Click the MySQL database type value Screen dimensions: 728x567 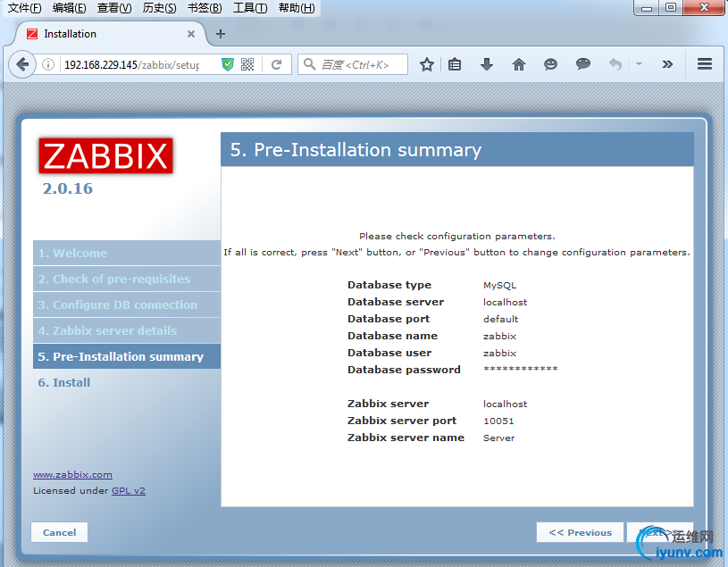coord(499,286)
